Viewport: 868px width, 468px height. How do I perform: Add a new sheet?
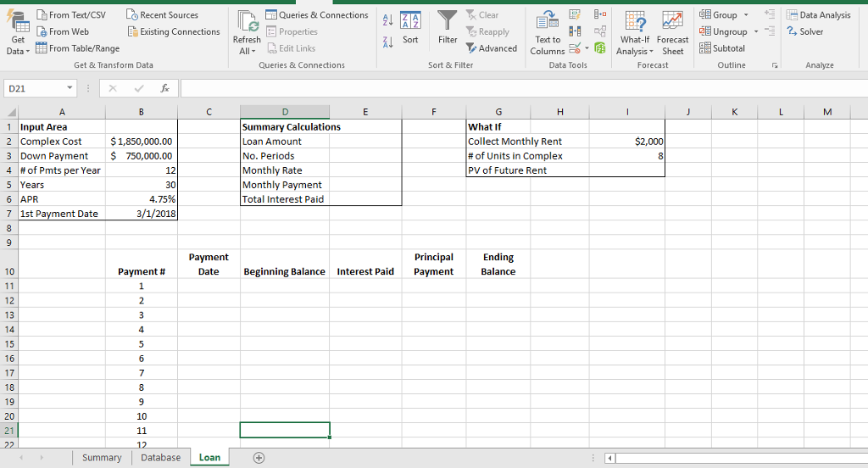(259, 458)
